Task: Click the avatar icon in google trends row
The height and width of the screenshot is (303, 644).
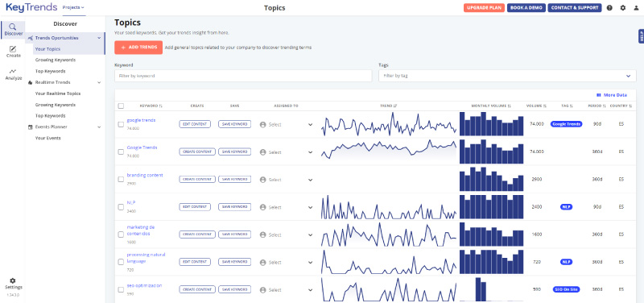Action: 263,124
